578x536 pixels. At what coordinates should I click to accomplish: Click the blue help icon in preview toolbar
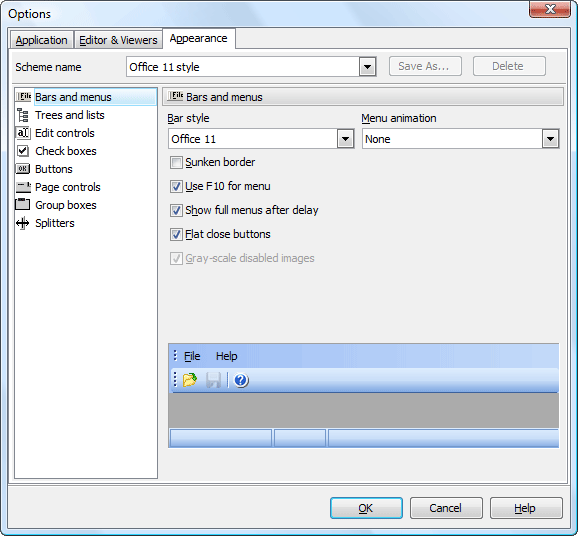241,380
